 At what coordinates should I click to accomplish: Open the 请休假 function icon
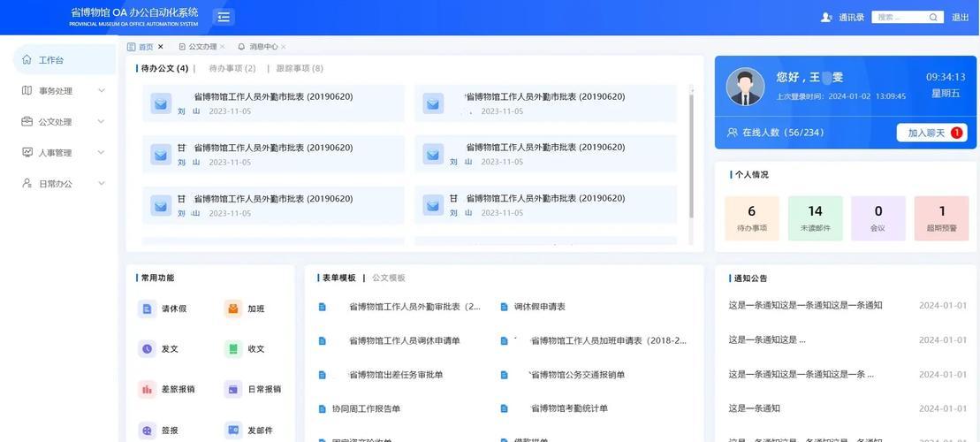[147, 309]
